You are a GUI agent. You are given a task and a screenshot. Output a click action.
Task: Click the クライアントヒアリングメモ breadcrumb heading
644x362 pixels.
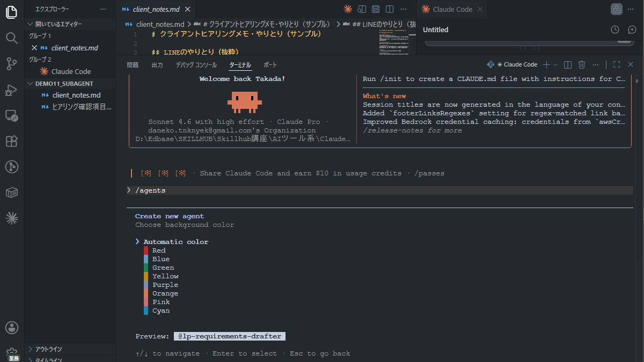pyautogui.click(x=262, y=24)
